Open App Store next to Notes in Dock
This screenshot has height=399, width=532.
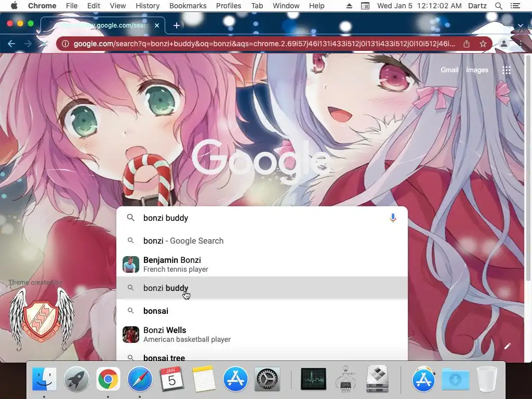point(235,379)
